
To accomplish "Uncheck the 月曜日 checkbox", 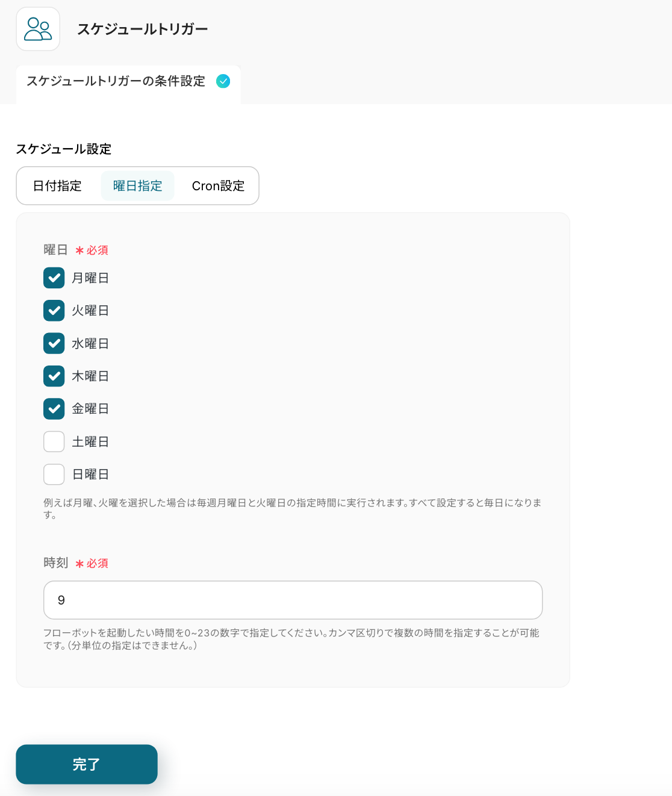I will coord(54,278).
